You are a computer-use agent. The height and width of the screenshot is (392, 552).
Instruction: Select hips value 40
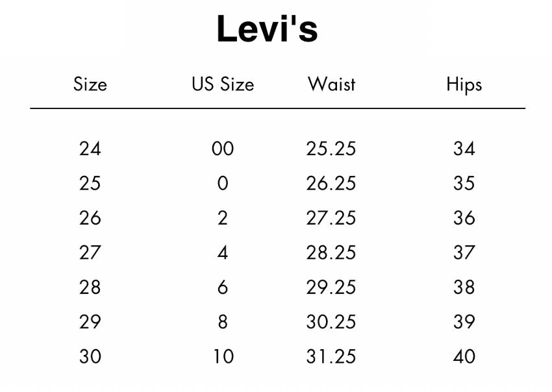[464, 356]
